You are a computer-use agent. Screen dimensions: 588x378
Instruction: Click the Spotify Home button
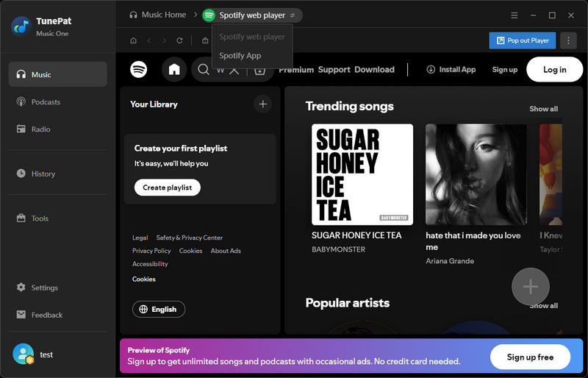(174, 69)
